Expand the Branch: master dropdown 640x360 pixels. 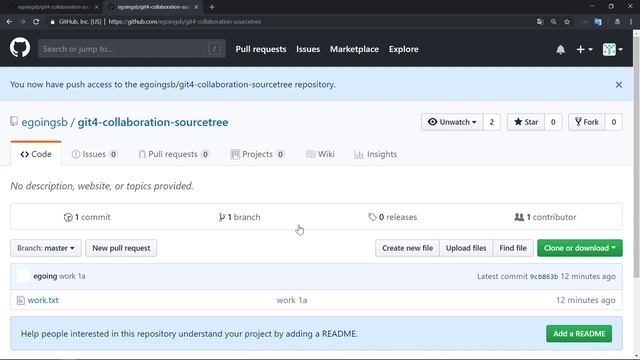(46, 248)
